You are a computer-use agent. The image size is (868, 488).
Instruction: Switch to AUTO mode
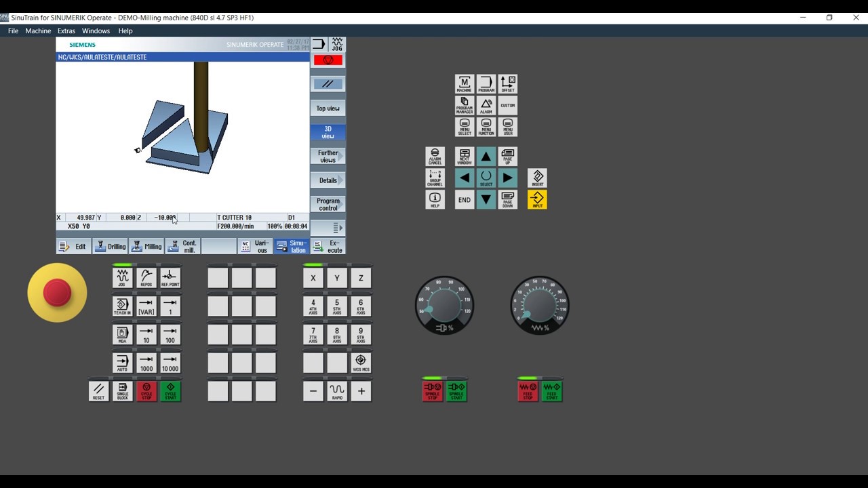pyautogui.click(x=122, y=363)
